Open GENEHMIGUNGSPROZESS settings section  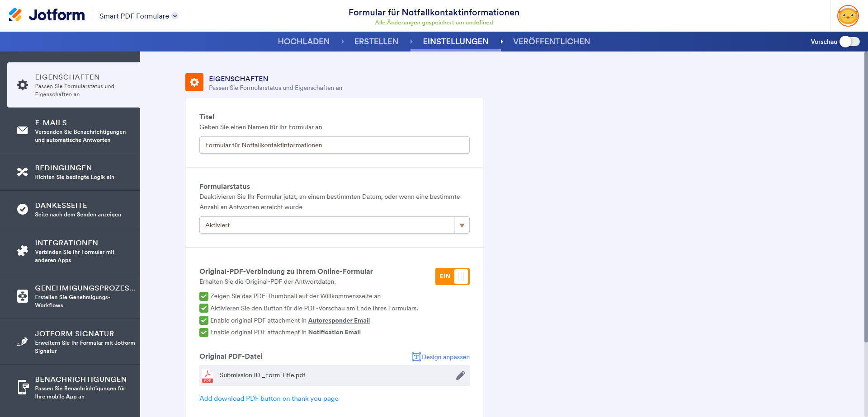tap(70, 296)
